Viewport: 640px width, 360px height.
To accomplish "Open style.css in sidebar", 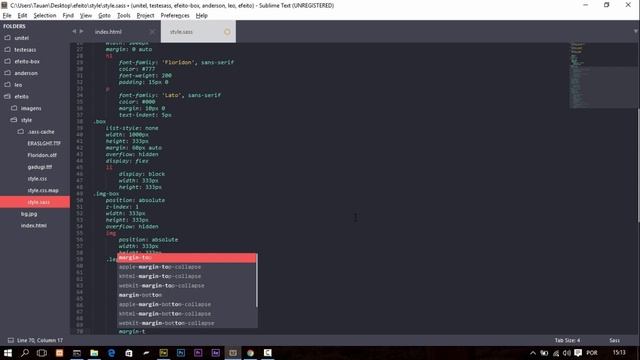I will coord(37,179).
